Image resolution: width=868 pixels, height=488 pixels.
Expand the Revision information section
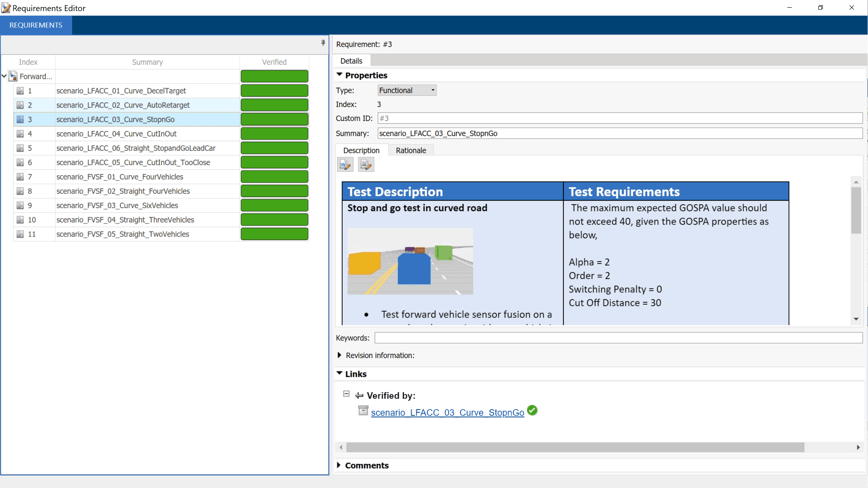pyautogui.click(x=339, y=355)
